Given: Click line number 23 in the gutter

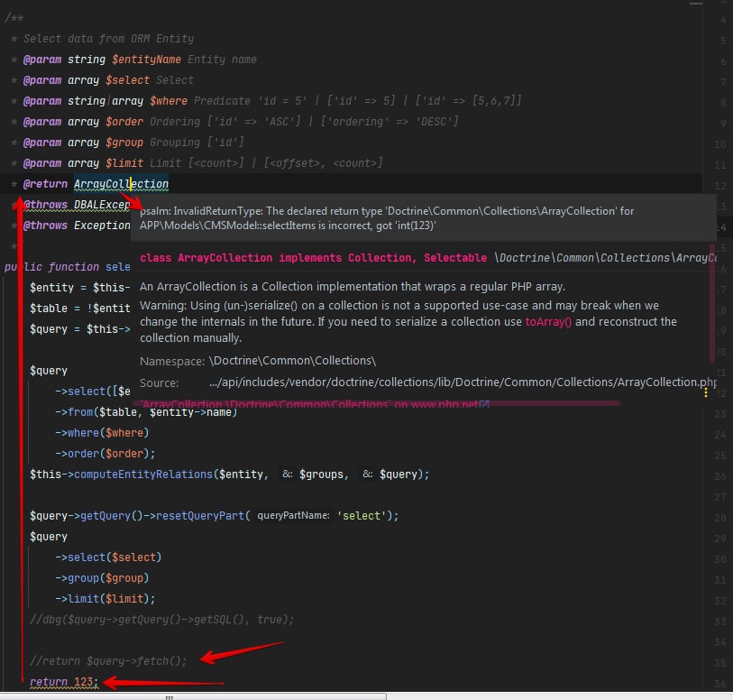Looking at the screenshot, I should pyautogui.click(x=719, y=414).
